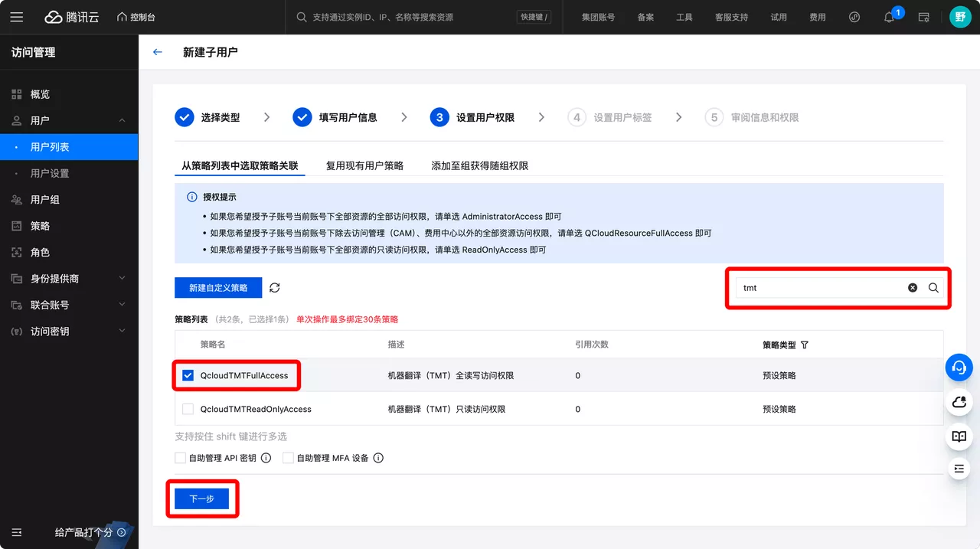Click the help question-mark icon
980x549 pixels.
(854, 16)
